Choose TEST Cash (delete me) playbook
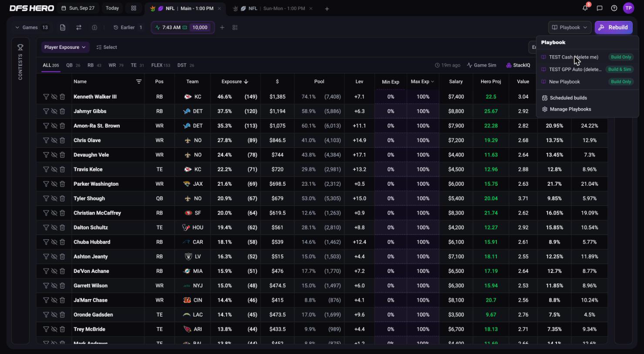Image resolution: width=644 pixels, height=354 pixels. [x=587, y=57]
